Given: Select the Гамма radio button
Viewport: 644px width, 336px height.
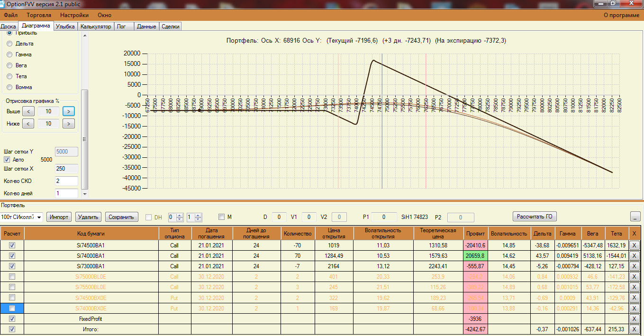Looking at the screenshot, I should click(9, 54).
